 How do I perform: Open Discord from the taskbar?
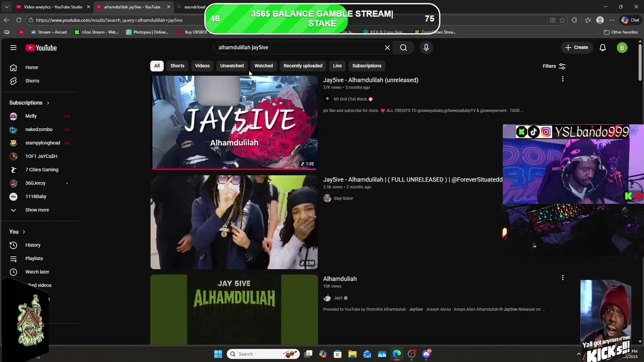coord(426,354)
